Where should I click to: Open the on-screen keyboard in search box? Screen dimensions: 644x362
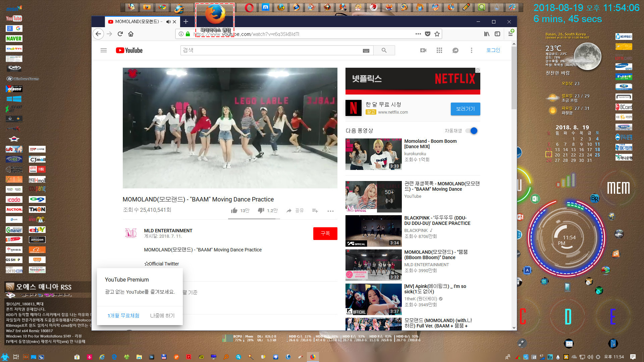366,51
